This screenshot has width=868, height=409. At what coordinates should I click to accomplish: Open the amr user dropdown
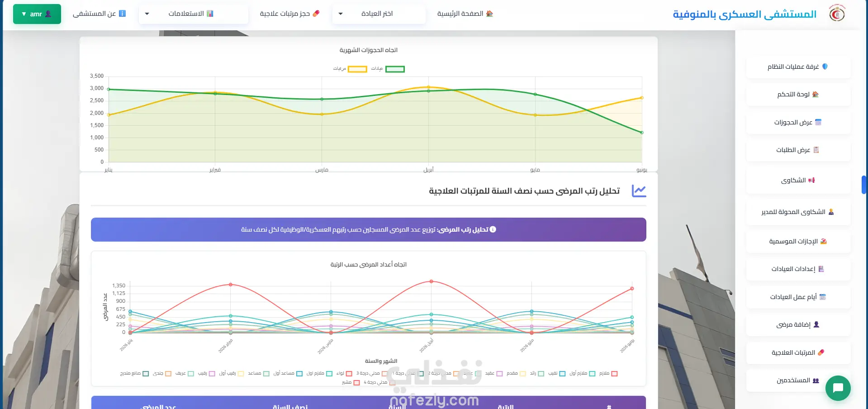37,14
